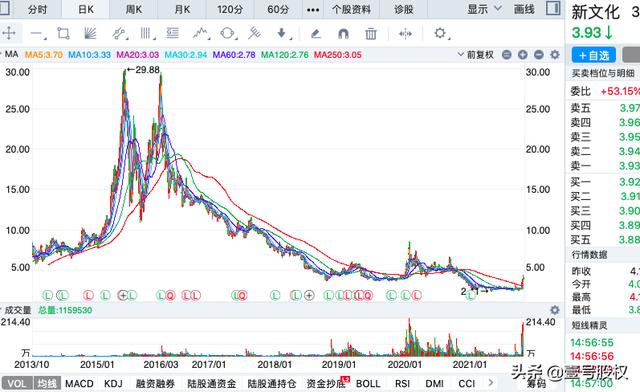
Task: Select the rectangle drawing tool
Action: click(63, 33)
